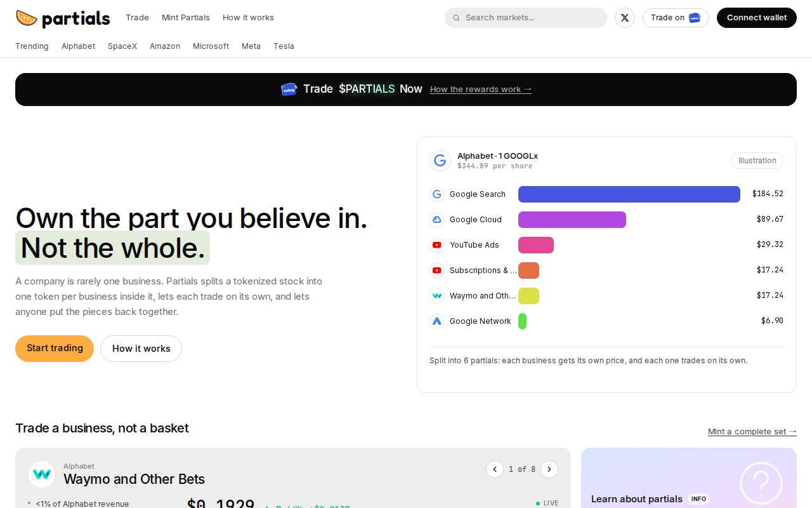Click the Connect wallet button

(x=757, y=18)
